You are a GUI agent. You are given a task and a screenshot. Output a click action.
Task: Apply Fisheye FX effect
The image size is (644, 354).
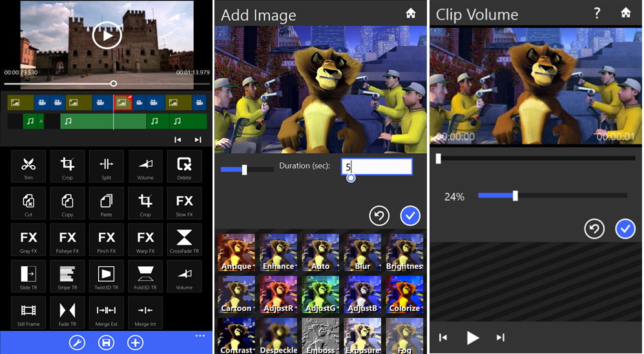point(67,240)
